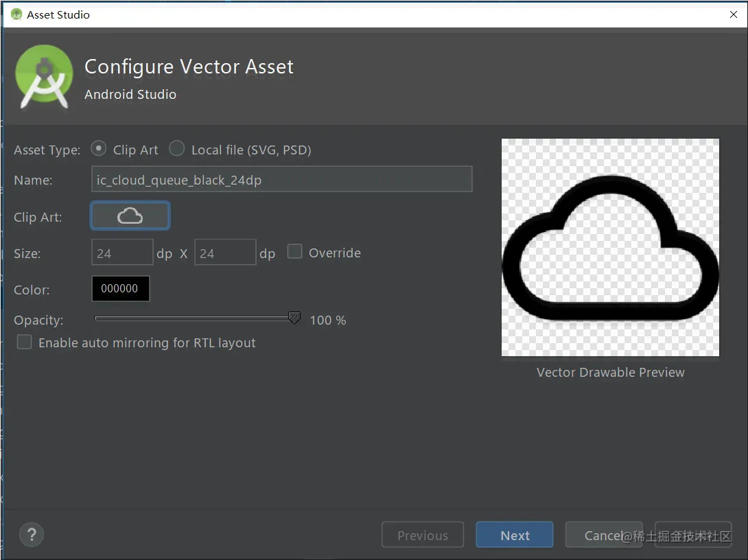Click the height size field
This screenshot has height=560, width=748.
(225, 253)
